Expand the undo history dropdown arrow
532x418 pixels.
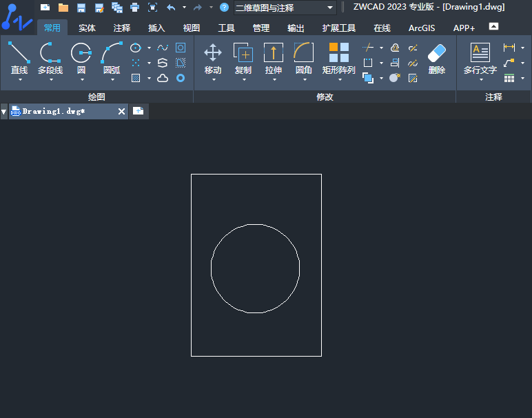click(184, 7)
